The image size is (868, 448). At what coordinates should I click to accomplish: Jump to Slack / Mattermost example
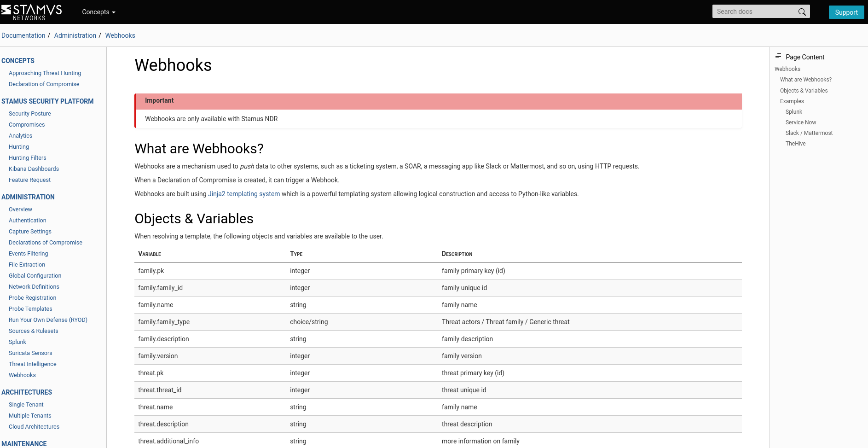click(809, 133)
